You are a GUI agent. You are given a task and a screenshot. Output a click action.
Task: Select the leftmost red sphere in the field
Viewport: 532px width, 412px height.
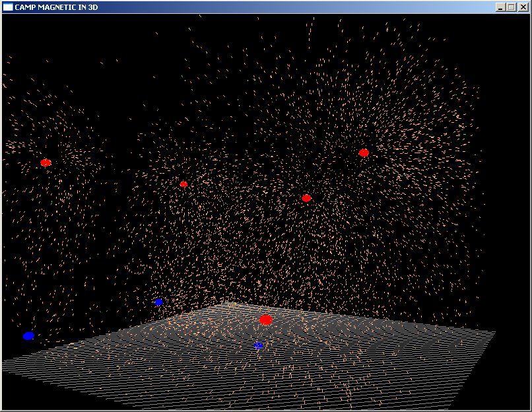[46, 162]
